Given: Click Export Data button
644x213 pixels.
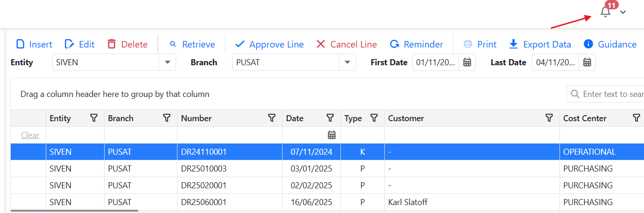Looking at the screenshot, I should pos(540,44).
